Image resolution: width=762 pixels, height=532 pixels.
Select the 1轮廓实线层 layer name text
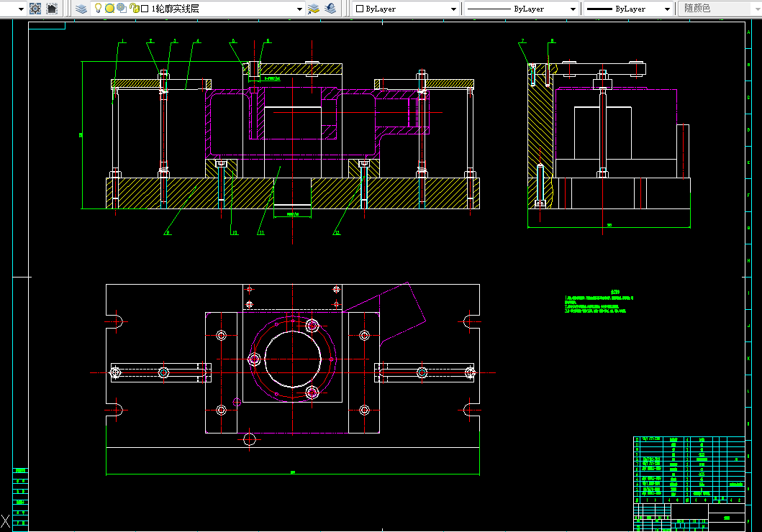click(x=176, y=9)
